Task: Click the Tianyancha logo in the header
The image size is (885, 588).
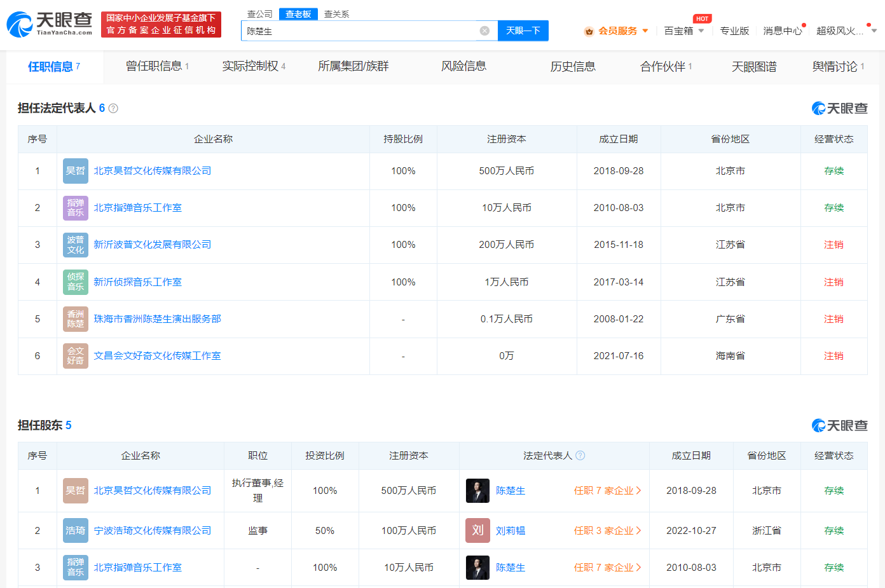Action: [x=50, y=24]
